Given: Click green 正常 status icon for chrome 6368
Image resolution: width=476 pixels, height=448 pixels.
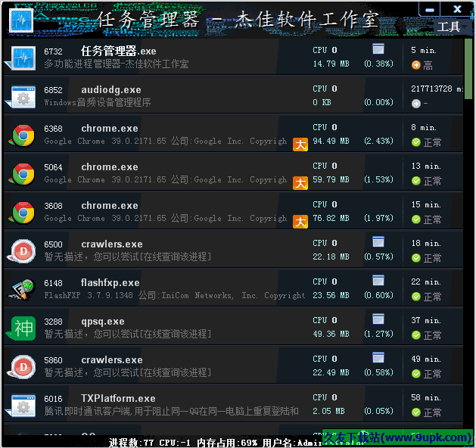Looking at the screenshot, I should click(416, 142).
